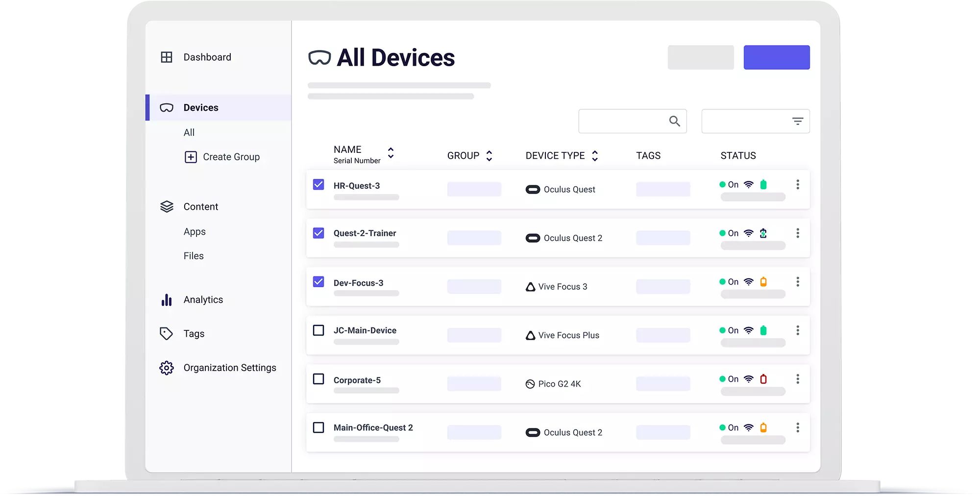Viewport: 980px width, 496px height.
Task: Open the three-dot menu for Quest-2-Trainer
Action: pyautogui.click(x=798, y=233)
